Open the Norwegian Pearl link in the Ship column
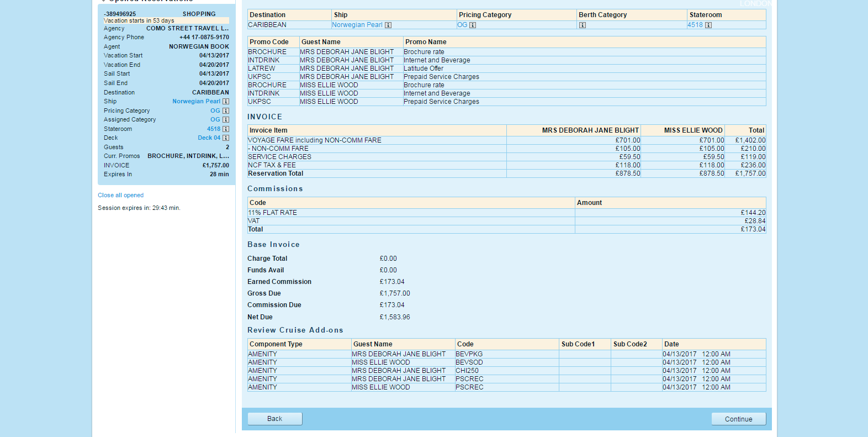Screen dimensions: 868x437 357,25
